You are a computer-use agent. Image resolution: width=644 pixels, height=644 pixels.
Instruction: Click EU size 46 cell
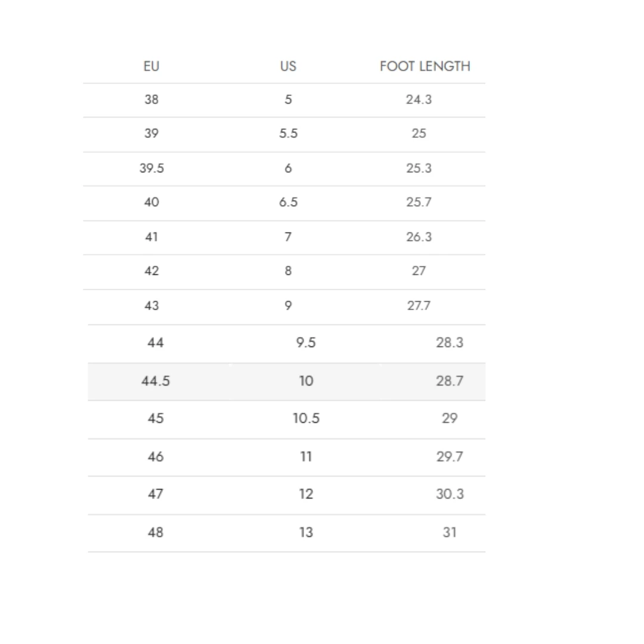coord(156,457)
